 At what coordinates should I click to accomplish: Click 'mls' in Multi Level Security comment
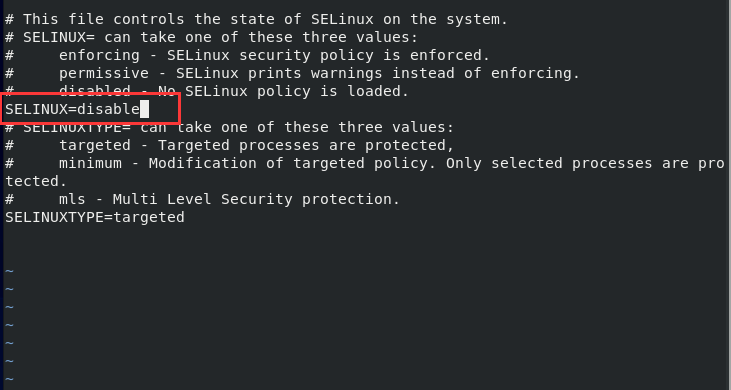tap(72, 199)
